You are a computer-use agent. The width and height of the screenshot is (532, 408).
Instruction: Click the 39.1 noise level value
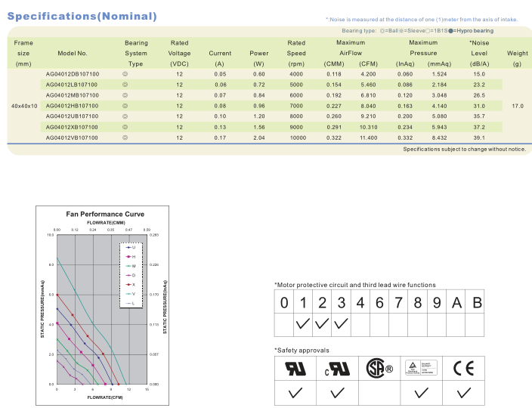(479, 138)
